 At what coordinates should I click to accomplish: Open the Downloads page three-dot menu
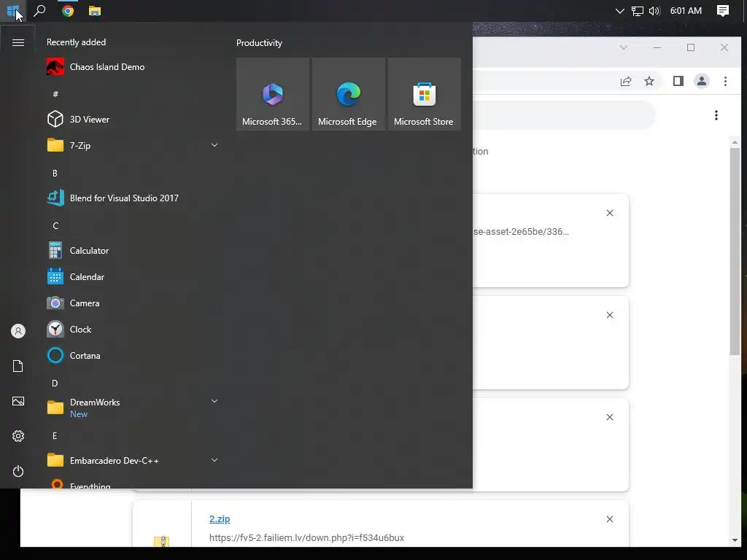coord(716,115)
